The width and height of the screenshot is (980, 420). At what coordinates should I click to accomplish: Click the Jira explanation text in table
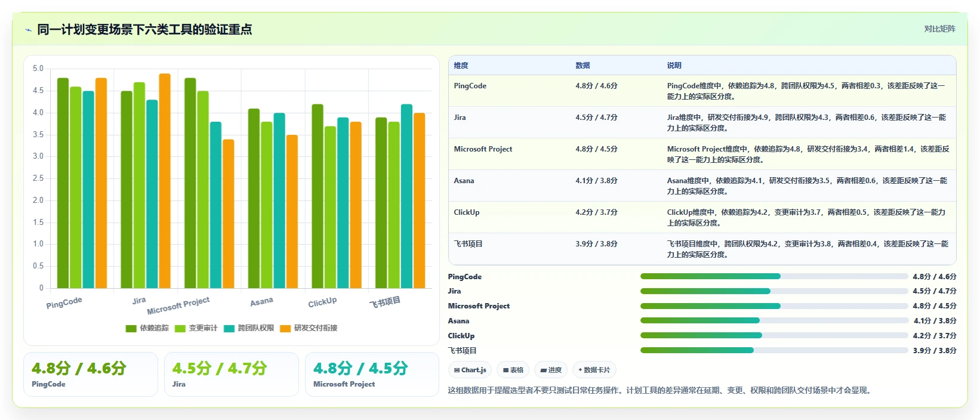tap(806, 123)
